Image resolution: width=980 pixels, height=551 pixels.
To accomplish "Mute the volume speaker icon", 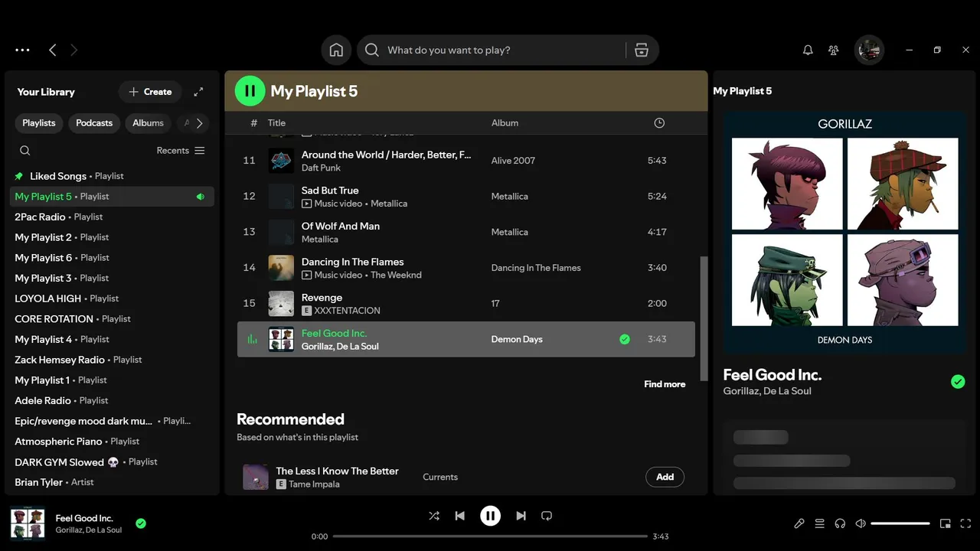I will click(x=861, y=523).
